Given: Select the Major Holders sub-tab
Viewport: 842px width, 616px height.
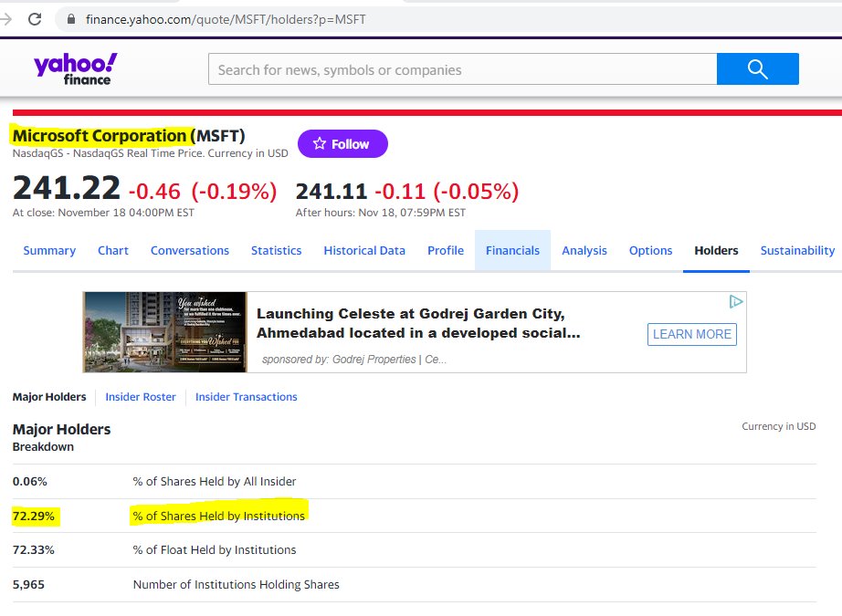Looking at the screenshot, I should [x=49, y=397].
